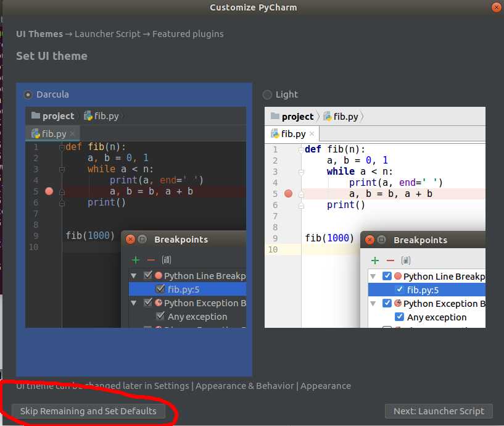
Task: Click Python Line Breakpoint red icon in Darcula
Action: click(x=158, y=276)
